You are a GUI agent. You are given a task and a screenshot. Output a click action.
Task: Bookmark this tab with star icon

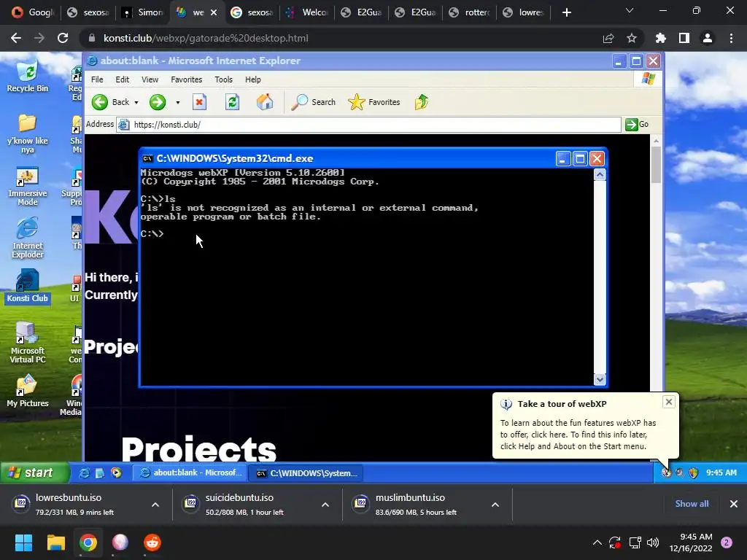pos(632,38)
